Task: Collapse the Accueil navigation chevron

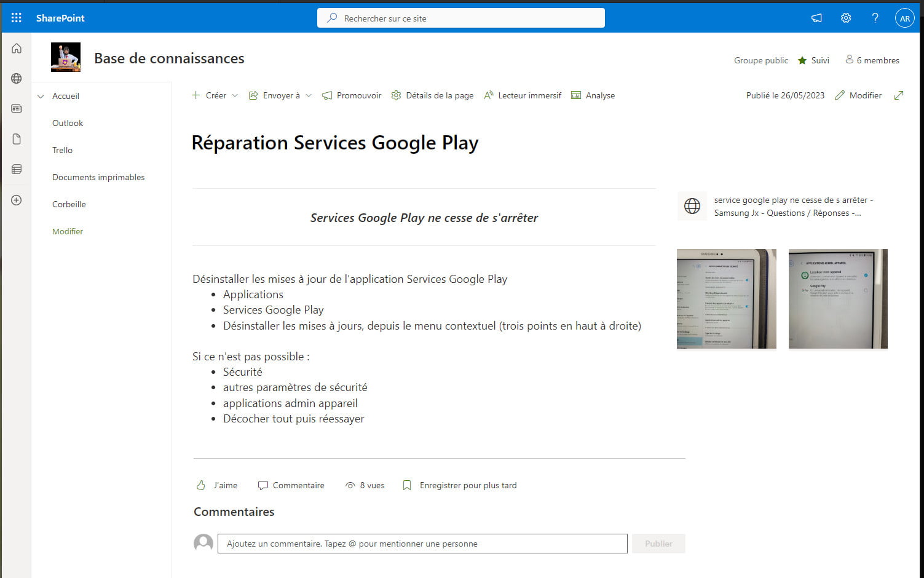Action: pyautogui.click(x=40, y=96)
